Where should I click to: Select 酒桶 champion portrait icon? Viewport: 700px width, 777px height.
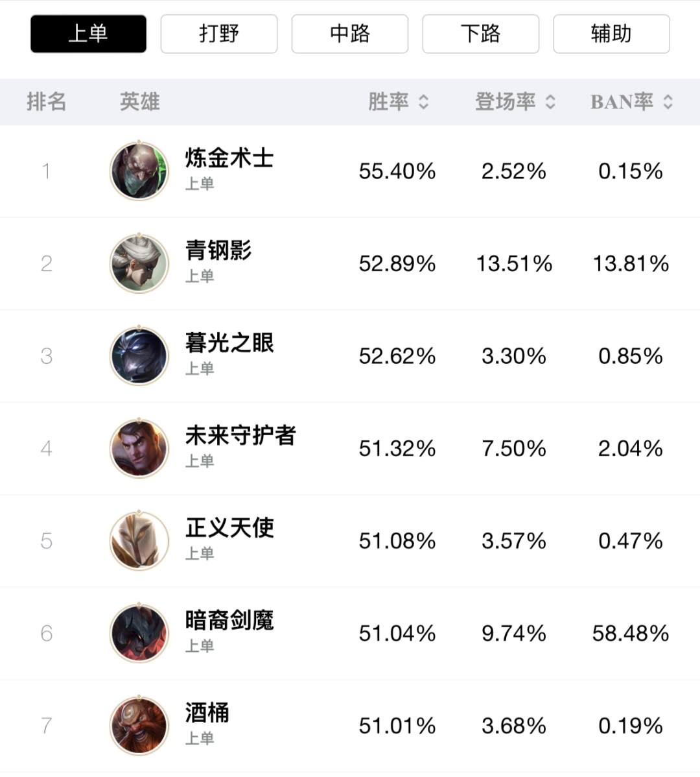click(139, 726)
